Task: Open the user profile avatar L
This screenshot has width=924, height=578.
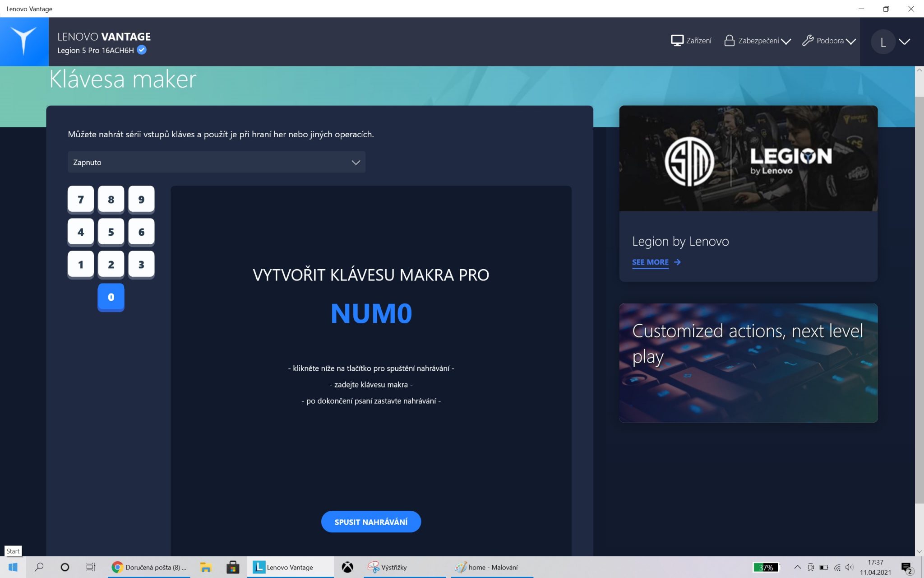Action: click(882, 42)
